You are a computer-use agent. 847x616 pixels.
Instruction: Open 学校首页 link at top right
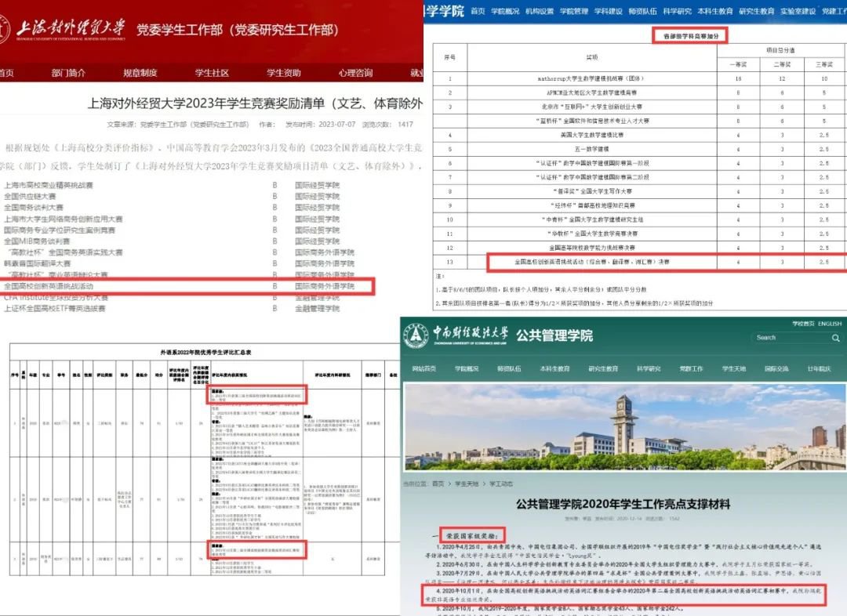coord(802,324)
